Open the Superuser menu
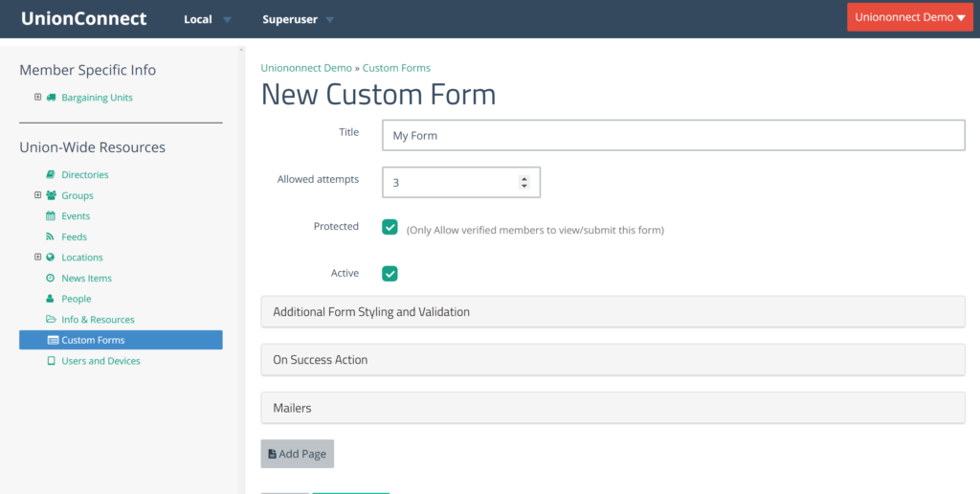 click(299, 19)
